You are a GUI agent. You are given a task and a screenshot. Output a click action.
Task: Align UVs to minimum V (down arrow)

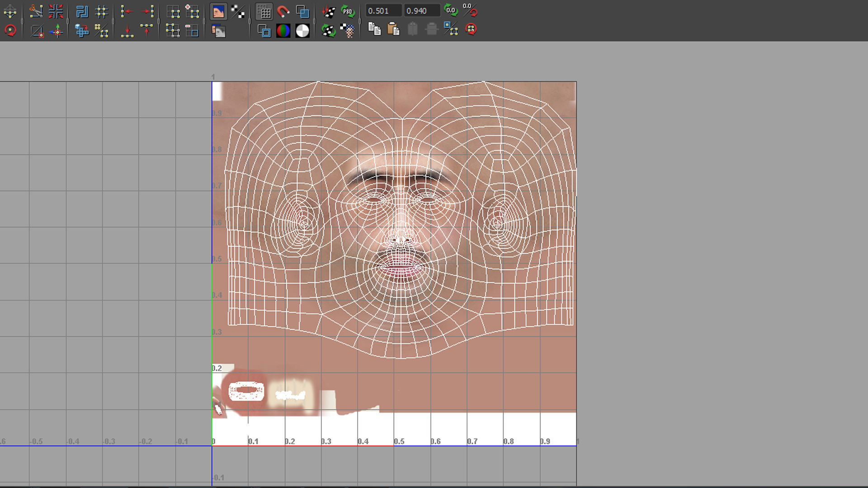tap(127, 31)
